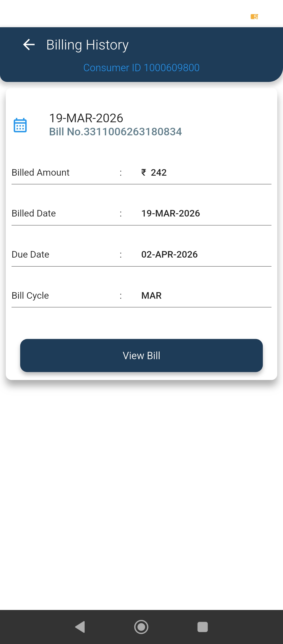Tap the Billed Date label
The height and width of the screenshot is (644, 283).
coord(34,213)
